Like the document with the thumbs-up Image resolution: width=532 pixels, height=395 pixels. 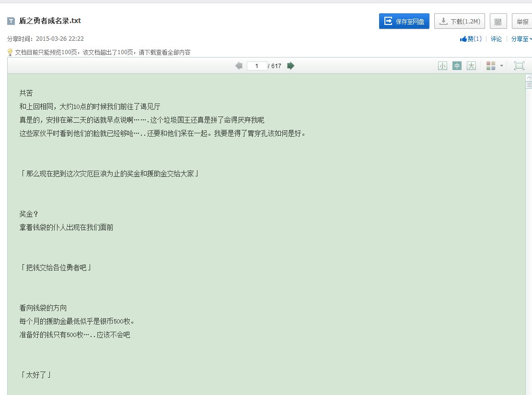pos(472,39)
